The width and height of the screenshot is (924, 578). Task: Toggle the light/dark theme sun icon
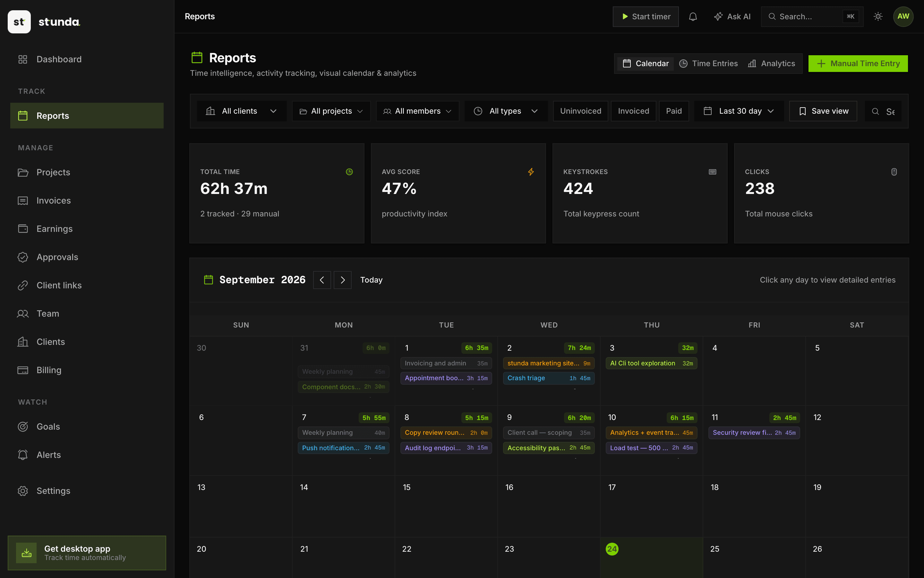tap(878, 16)
